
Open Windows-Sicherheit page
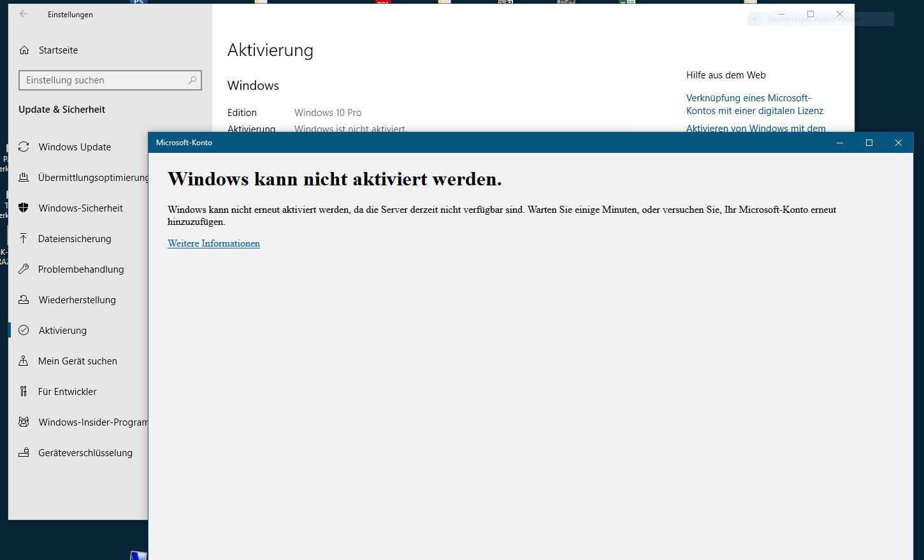coord(80,208)
